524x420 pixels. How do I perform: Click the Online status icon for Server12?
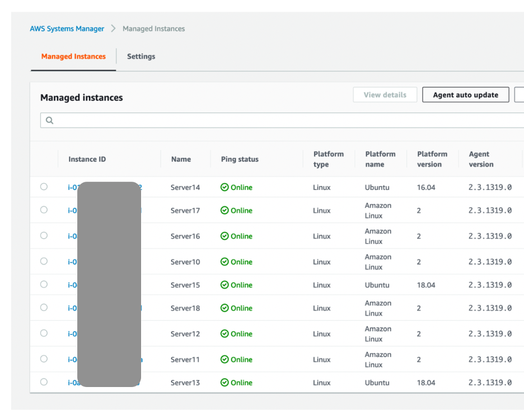[225, 333]
